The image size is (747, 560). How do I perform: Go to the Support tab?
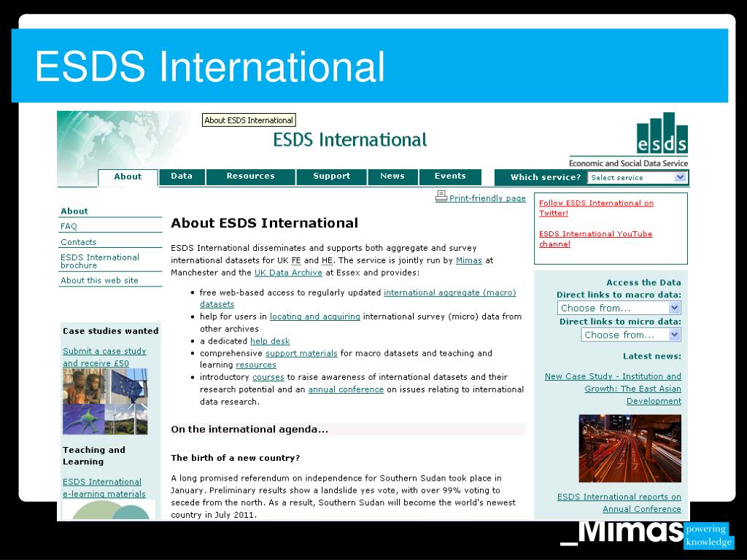332,176
